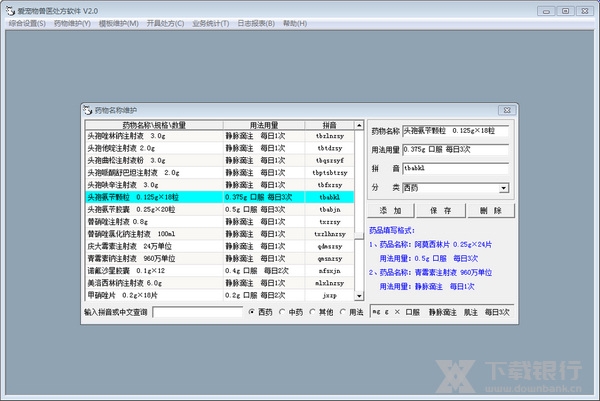Insert the 口服 quick-entry text
This screenshot has height=401, width=600.
(412, 312)
